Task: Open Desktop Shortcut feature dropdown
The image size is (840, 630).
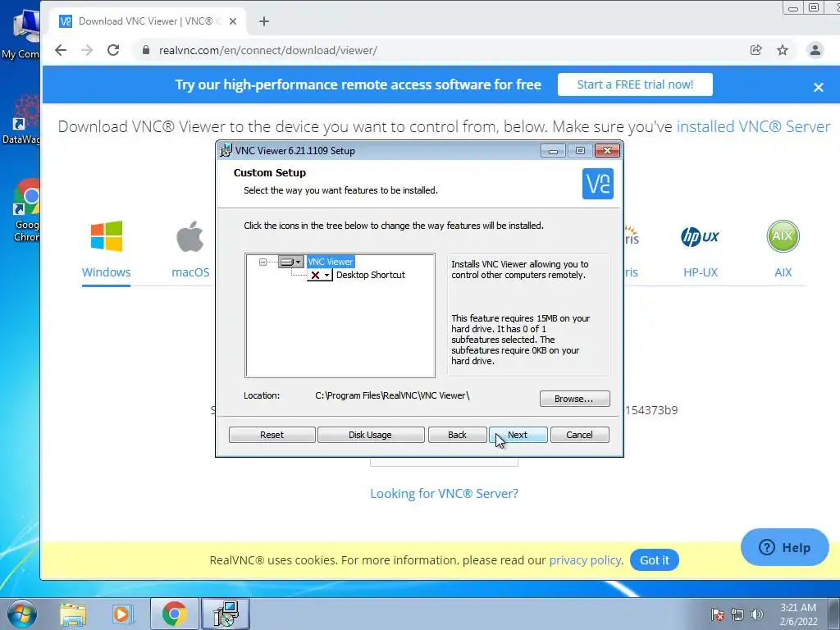Action: 320,275
